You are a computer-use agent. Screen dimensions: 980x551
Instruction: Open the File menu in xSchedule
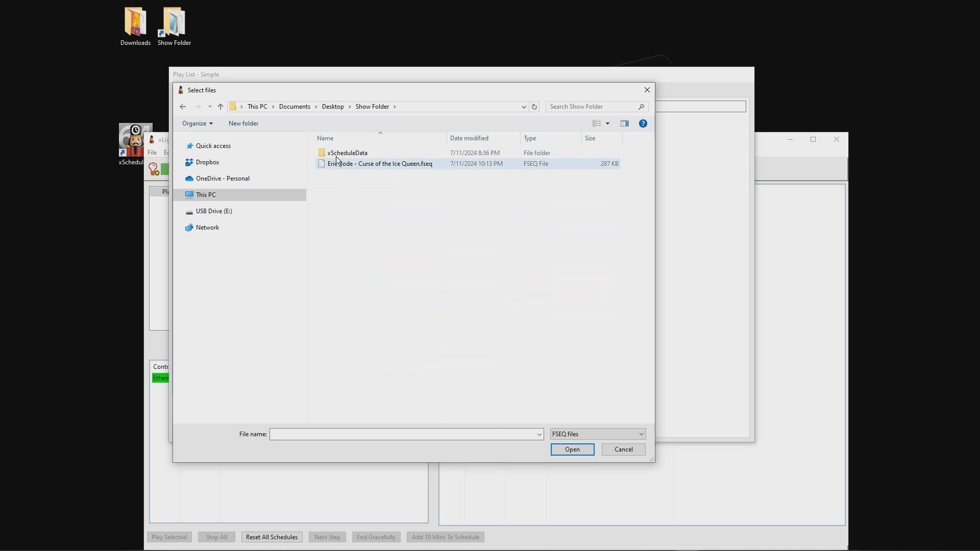pyautogui.click(x=152, y=153)
